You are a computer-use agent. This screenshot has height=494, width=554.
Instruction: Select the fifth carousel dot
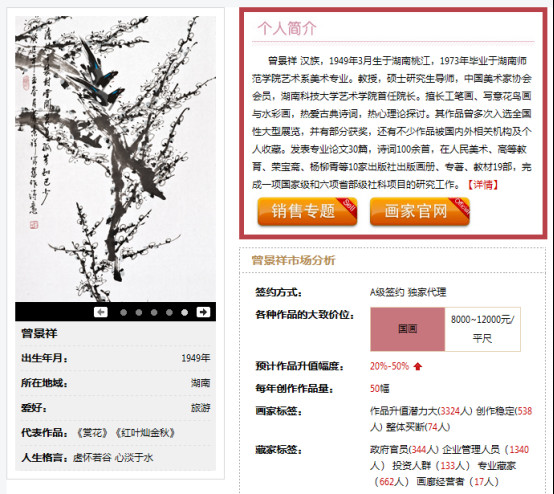tap(184, 312)
